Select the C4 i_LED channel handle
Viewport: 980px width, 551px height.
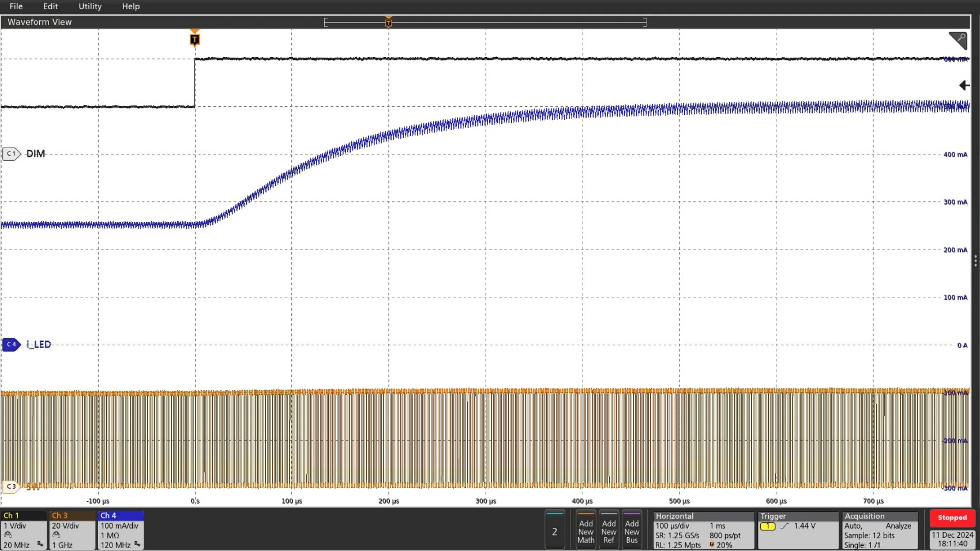pos(12,345)
